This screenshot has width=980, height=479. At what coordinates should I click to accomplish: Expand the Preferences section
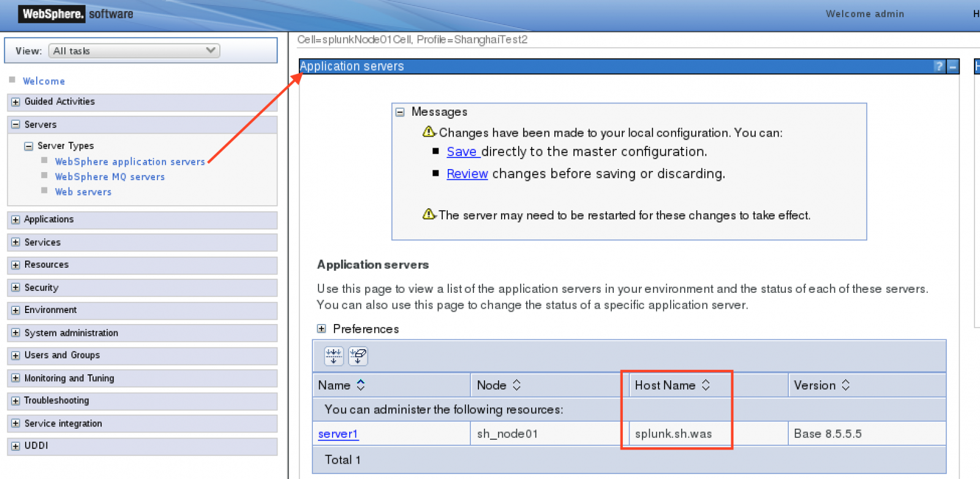(322, 329)
